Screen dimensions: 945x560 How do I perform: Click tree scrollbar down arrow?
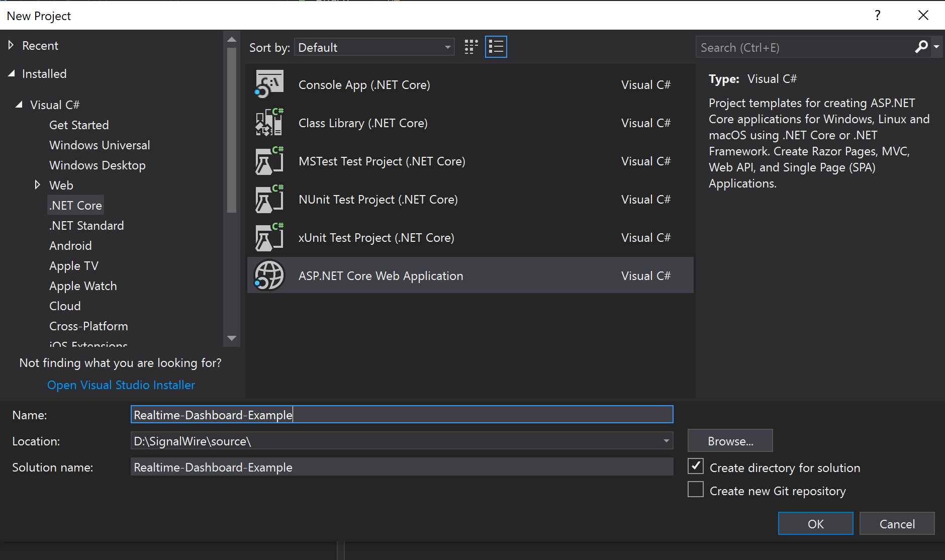232,338
